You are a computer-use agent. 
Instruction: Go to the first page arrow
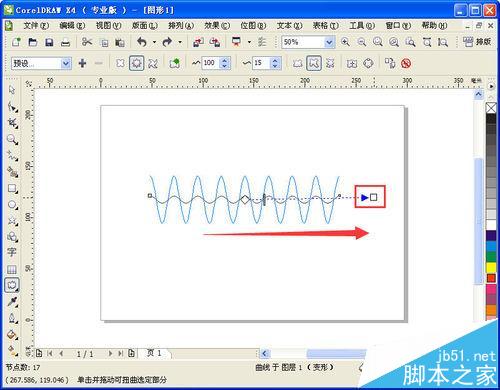click(x=50, y=353)
